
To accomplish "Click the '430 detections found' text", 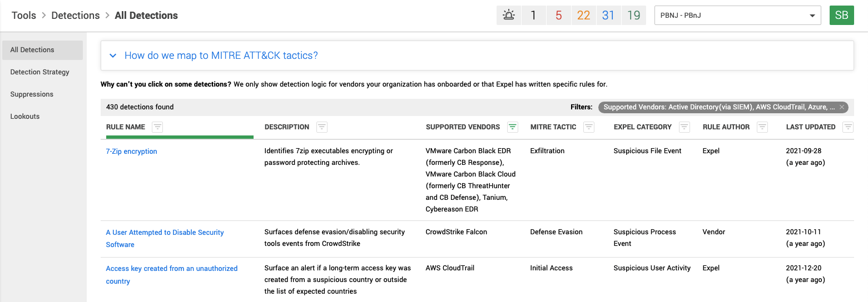I will click(140, 107).
